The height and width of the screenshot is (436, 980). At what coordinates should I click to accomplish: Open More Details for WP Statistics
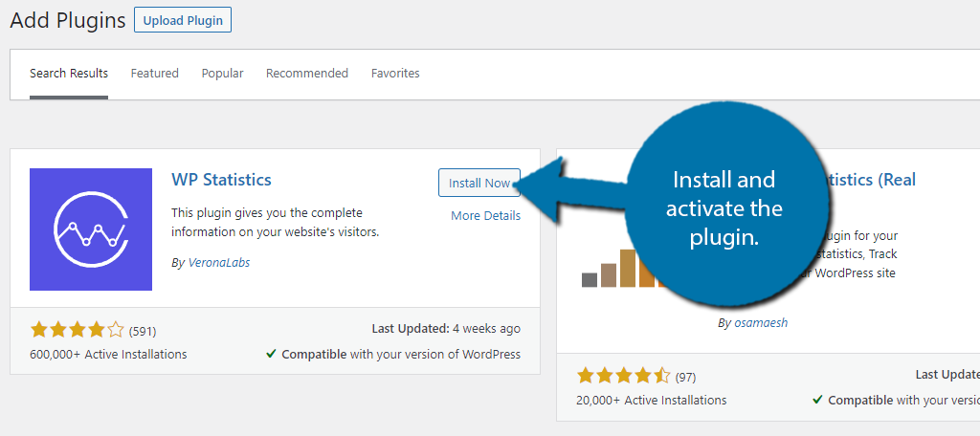point(485,215)
